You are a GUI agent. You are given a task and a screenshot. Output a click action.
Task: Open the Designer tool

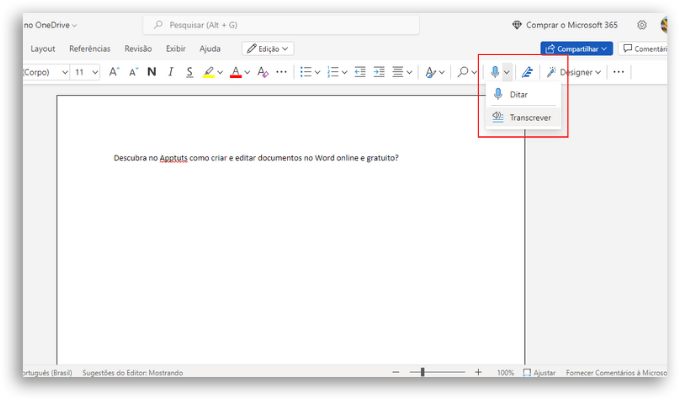click(574, 72)
